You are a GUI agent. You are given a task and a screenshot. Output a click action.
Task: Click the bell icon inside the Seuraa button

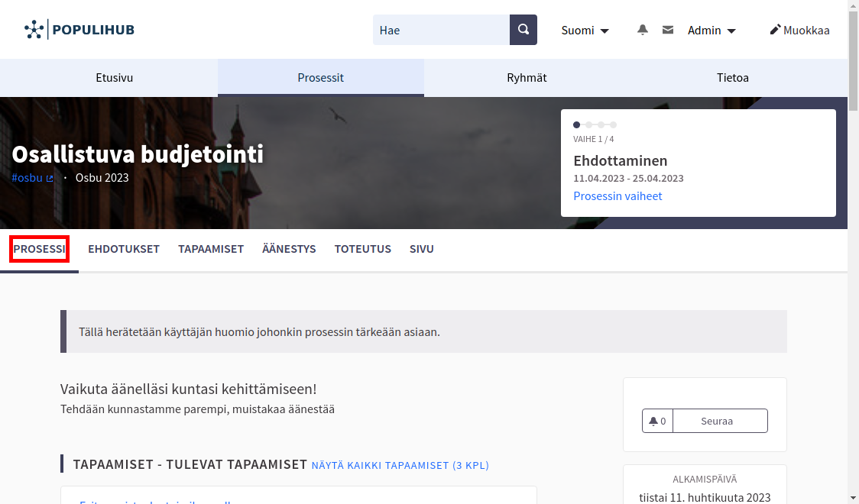point(656,420)
